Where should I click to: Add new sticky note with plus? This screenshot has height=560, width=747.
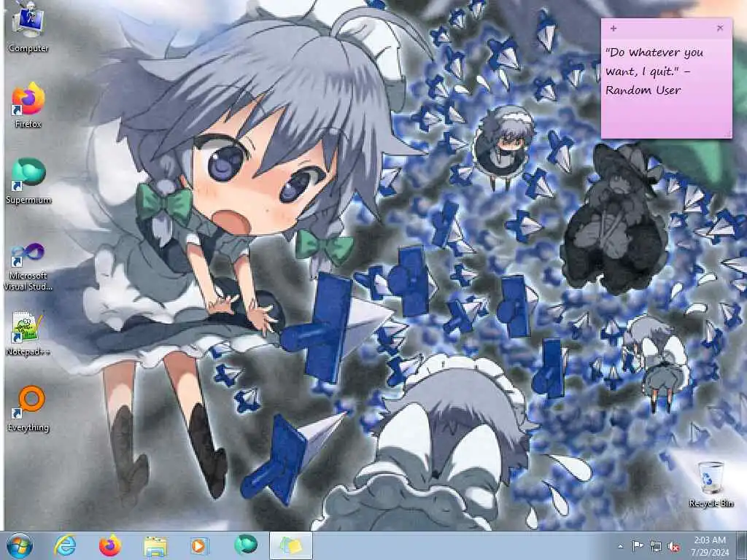pyautogui.click(x=614, y=28)
